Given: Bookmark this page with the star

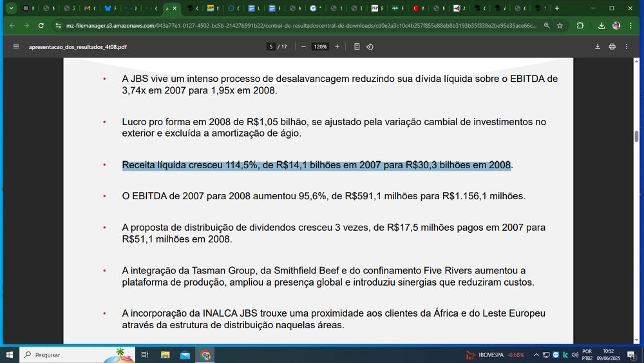Looking at the screenshot, I should (560, 26).
